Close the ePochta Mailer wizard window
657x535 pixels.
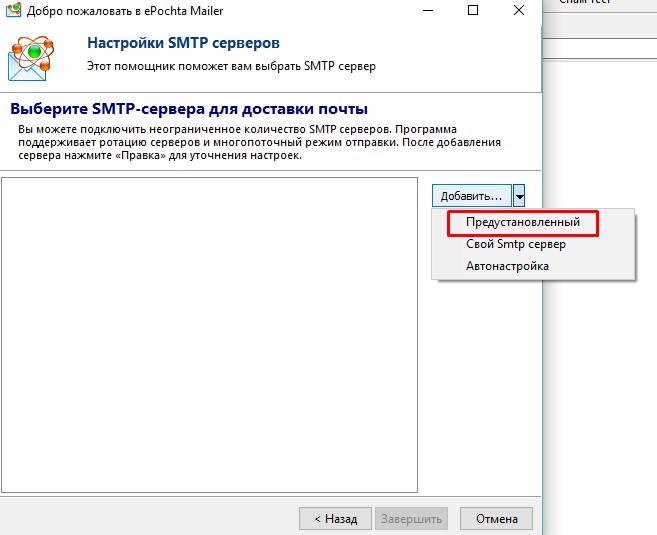(519, 10)
